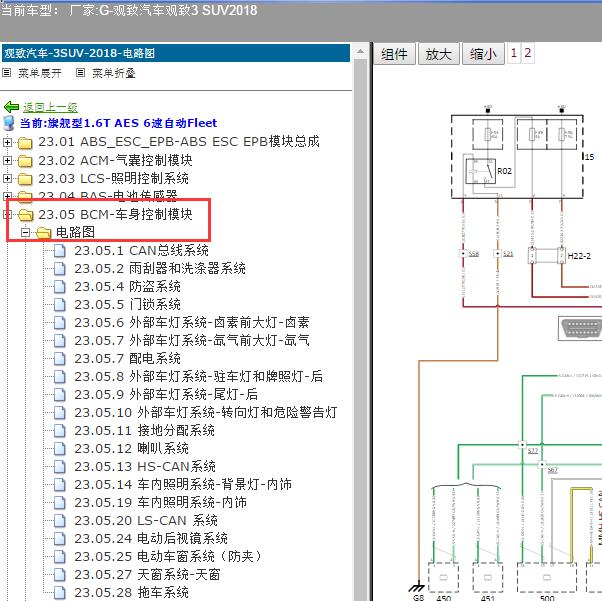Click the 观致汽车-3SUV-2018-电路图 header
602x601 pixels.
[x=176, y=53]
